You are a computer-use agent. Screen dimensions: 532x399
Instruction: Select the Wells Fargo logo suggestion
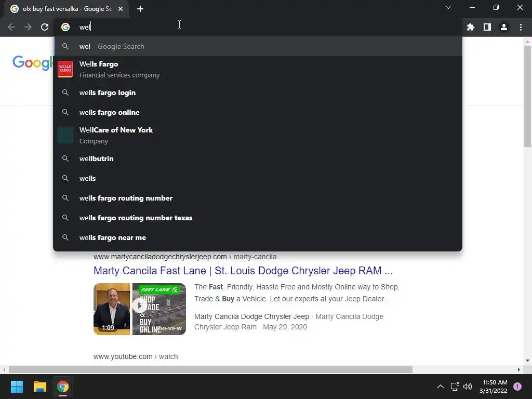[x=65, y=69]
